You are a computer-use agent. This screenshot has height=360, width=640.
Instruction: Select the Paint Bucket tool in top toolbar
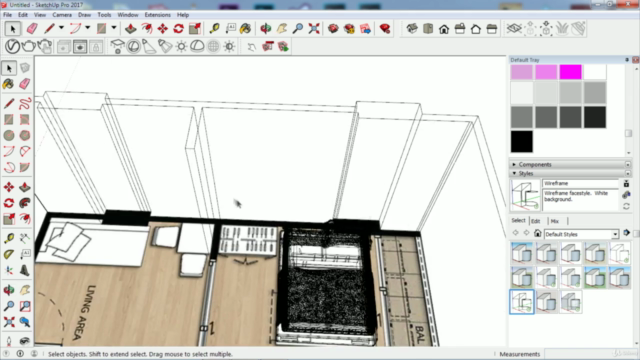click(x=245, y=29)
